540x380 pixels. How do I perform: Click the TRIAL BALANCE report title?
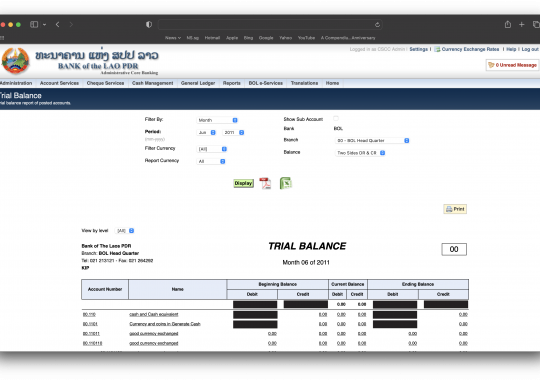pyautogui.click(x=307, y=246)
